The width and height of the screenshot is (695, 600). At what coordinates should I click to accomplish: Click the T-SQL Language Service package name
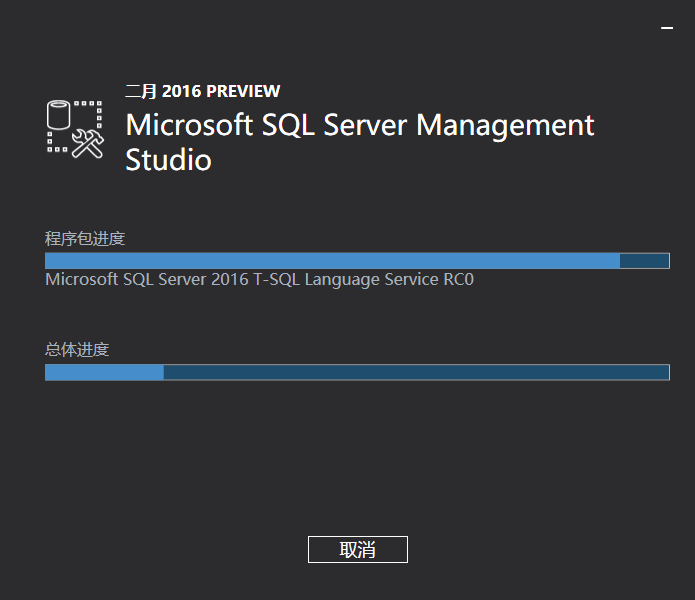[259, 280]
